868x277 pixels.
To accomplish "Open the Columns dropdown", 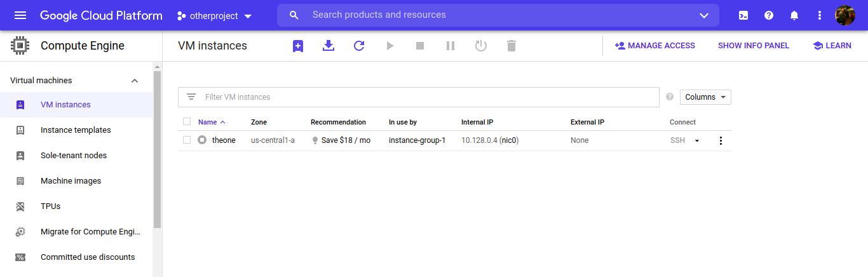I will (x=705, y=97).
